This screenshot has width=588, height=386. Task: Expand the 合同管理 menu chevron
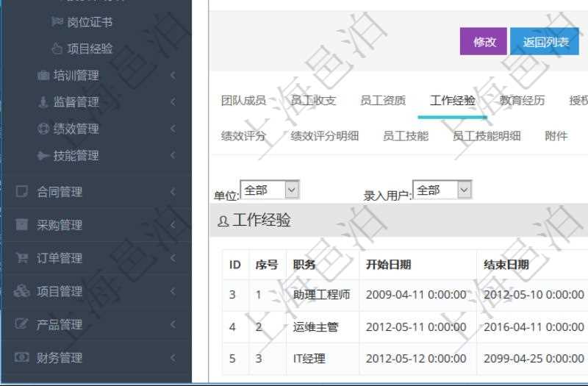[173, 192]
